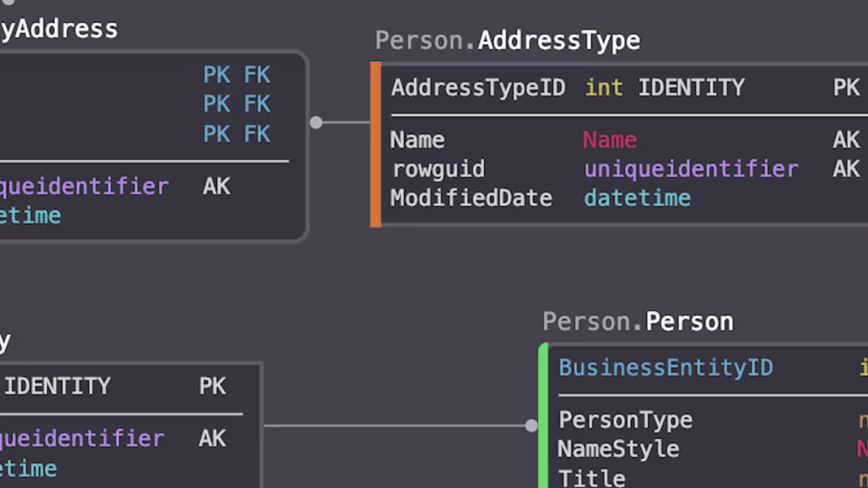Click the datetime type of ModifiedDate
The height and width of the screenshot is (488, 868).
pyautogui.click(x=637, y=198)
